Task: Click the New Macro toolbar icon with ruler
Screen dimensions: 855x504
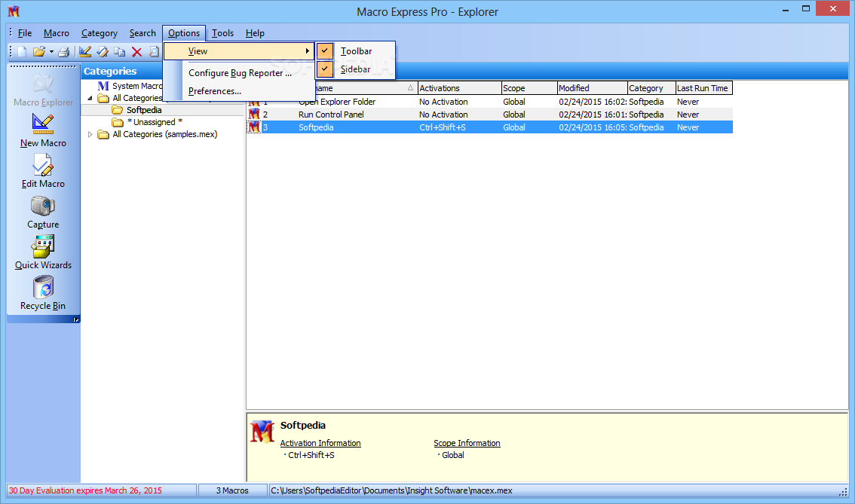Action: click(x=85, y=52)
